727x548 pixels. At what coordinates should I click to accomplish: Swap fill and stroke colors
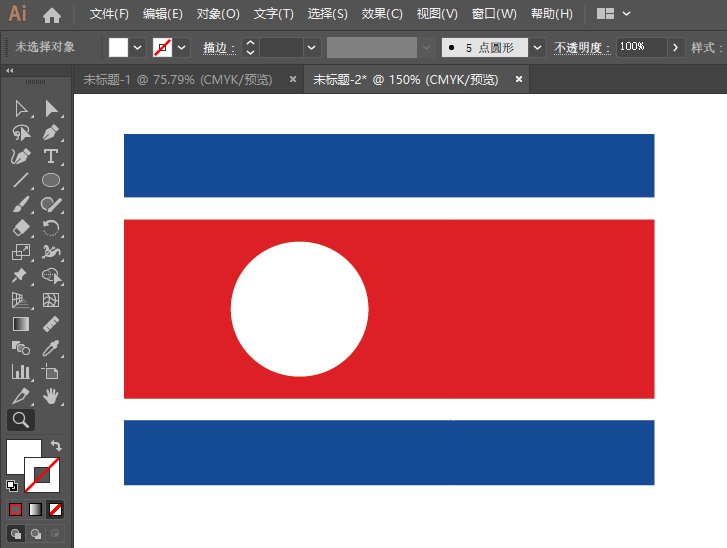[56, 446]
